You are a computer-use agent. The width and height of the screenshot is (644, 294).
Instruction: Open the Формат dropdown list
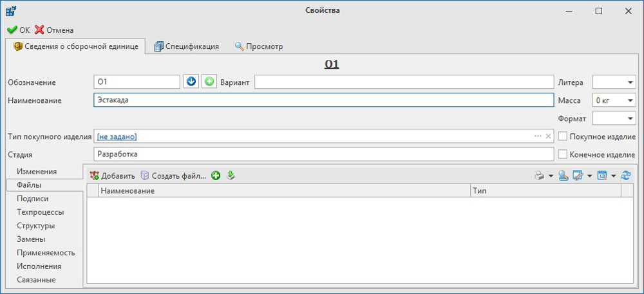(x=629, y=118)
